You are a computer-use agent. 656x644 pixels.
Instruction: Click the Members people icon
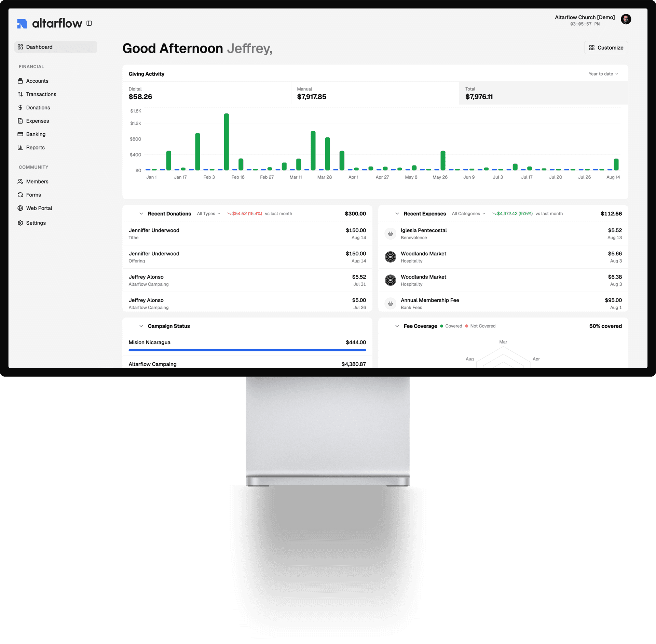point(20,182)
